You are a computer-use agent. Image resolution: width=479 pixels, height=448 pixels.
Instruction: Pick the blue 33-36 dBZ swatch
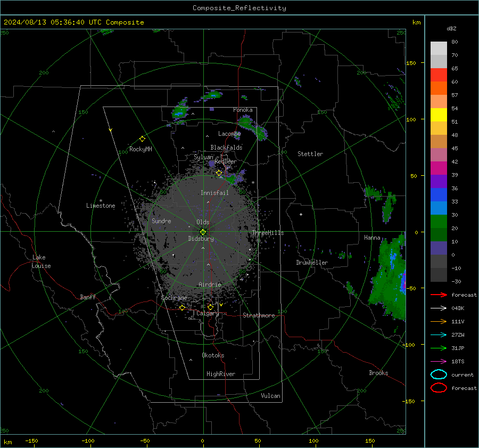point(439,195)
